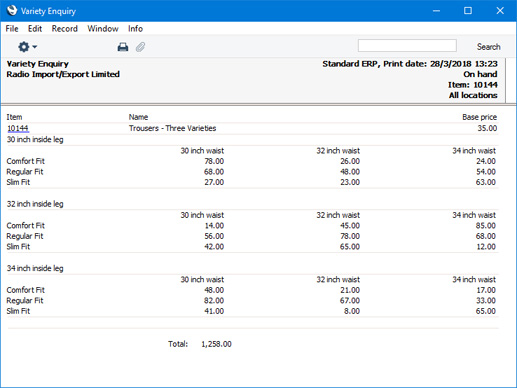
Task: Click the 24.00 Comfort Fit value
Action: [486, 161]
